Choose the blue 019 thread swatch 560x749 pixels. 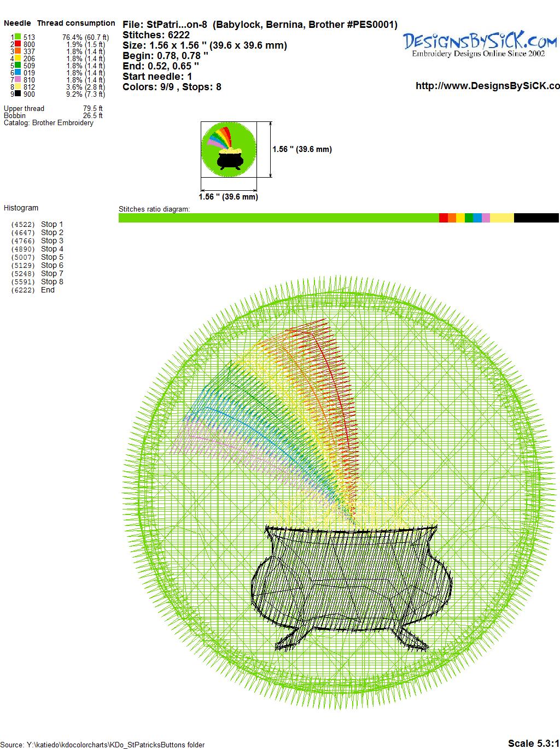click(x=18, y=73)
